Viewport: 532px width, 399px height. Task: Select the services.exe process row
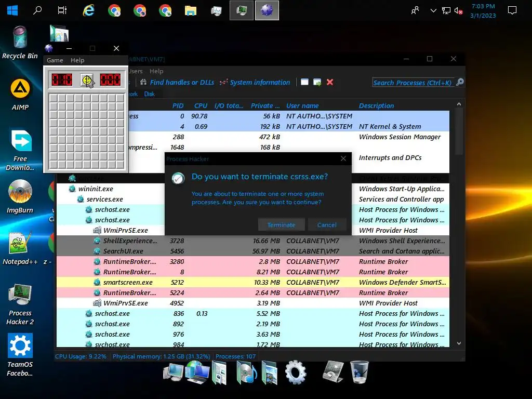pyautogui.click(x=253, y=199)
